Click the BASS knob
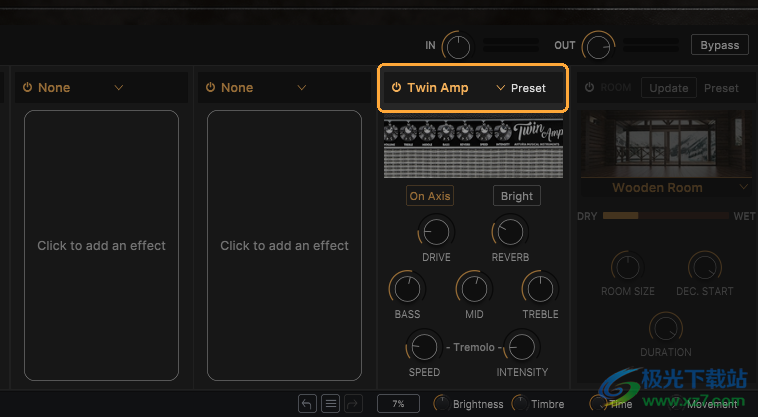The image size is (758, 417). pyautogui.click(x=407, y=288)
